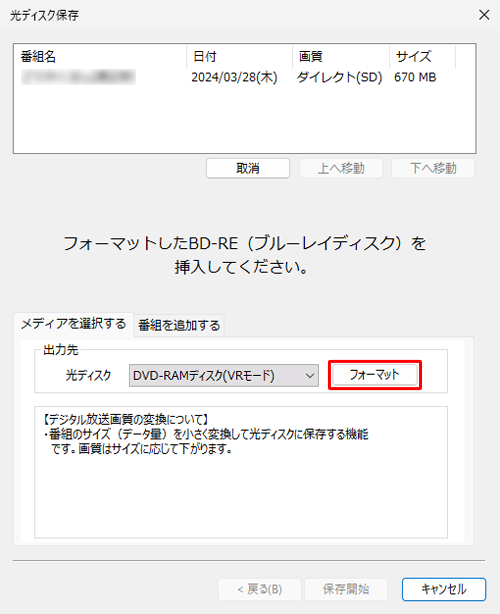Screen dimensions: 500x614
Task: Click the キャンセル button
Action: (x=444, y=589)
